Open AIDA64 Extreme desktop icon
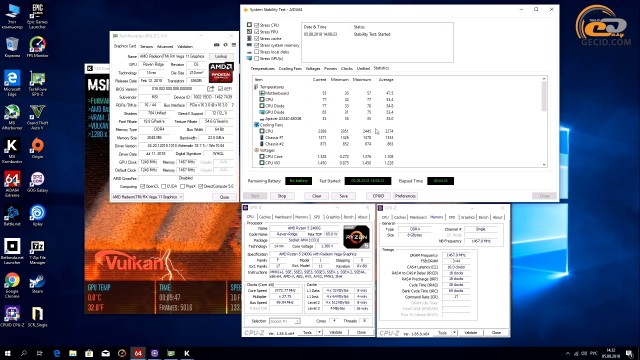The image size is (640, 360). 12,184
